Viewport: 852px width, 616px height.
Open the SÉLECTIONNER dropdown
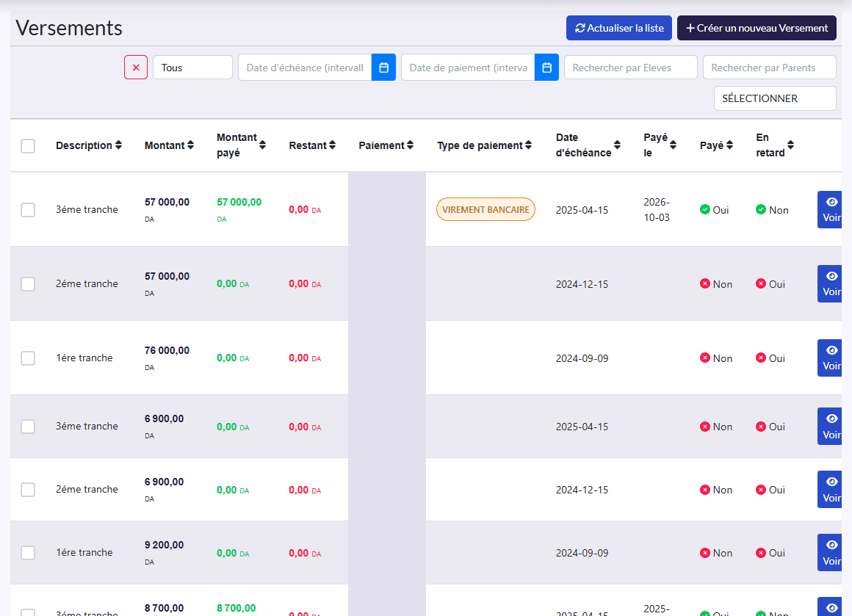click(775, 98)
